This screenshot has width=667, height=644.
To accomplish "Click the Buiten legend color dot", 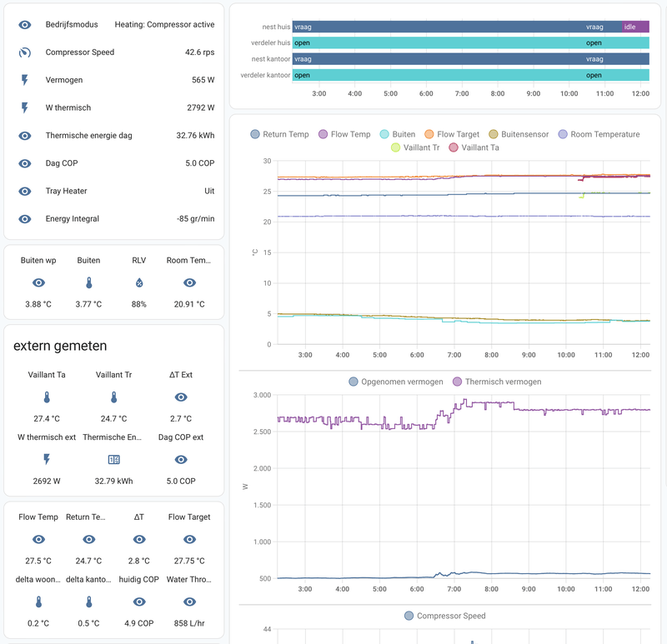I will 384,134.
